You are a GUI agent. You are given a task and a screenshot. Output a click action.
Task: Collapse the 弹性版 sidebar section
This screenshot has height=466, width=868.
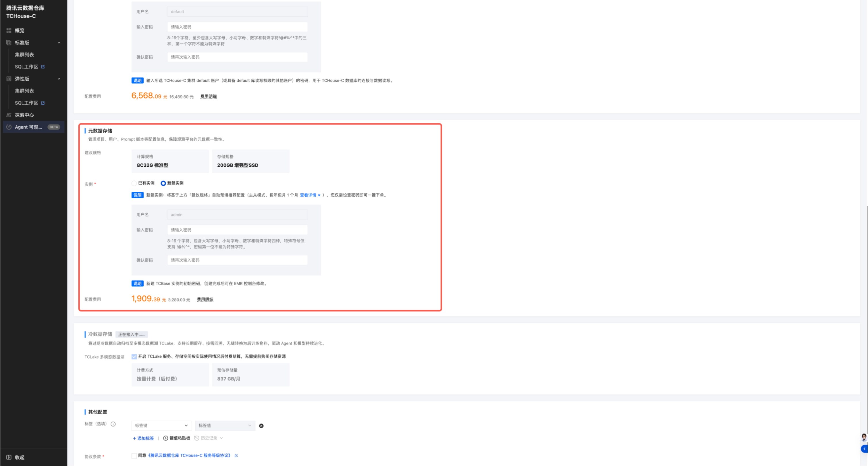(x=59, y=79)
